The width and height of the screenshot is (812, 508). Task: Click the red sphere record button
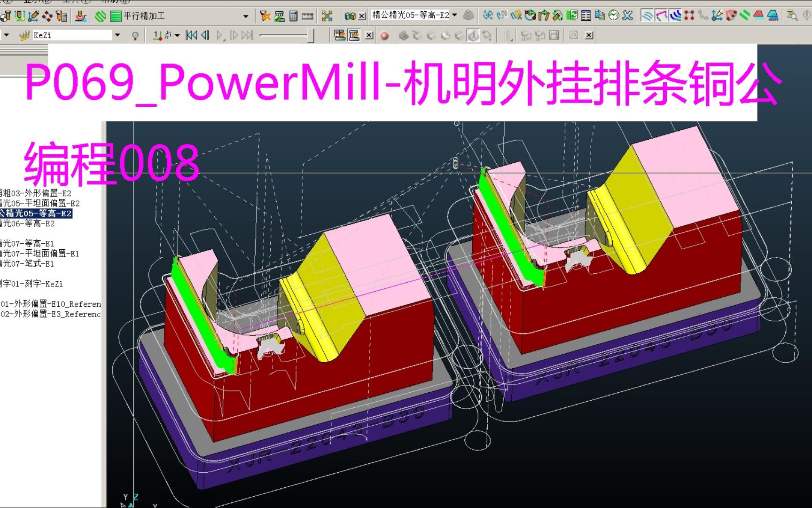pyautogui.click(x=384, y=35)
